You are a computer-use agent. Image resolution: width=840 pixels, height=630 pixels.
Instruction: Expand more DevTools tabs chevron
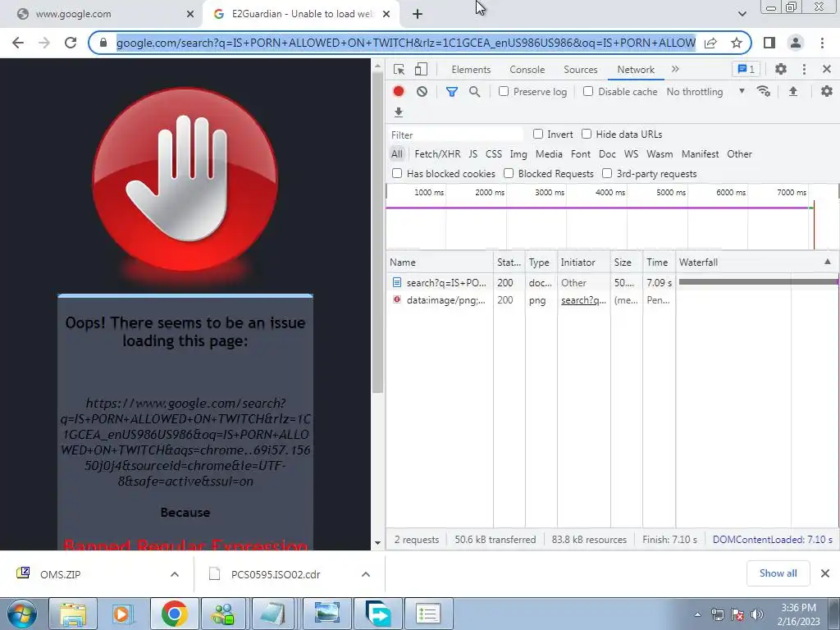click(x=675, y=69)
